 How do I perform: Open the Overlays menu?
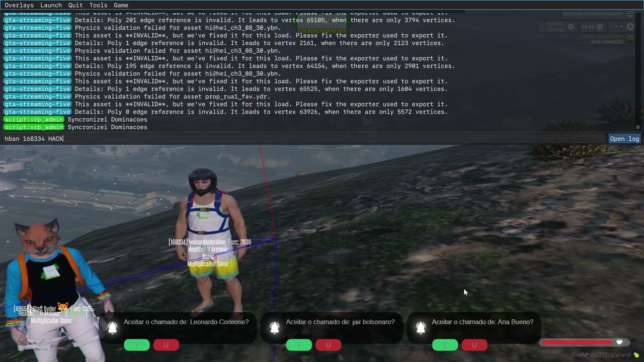pyautogui.click(x=19, y=5)
